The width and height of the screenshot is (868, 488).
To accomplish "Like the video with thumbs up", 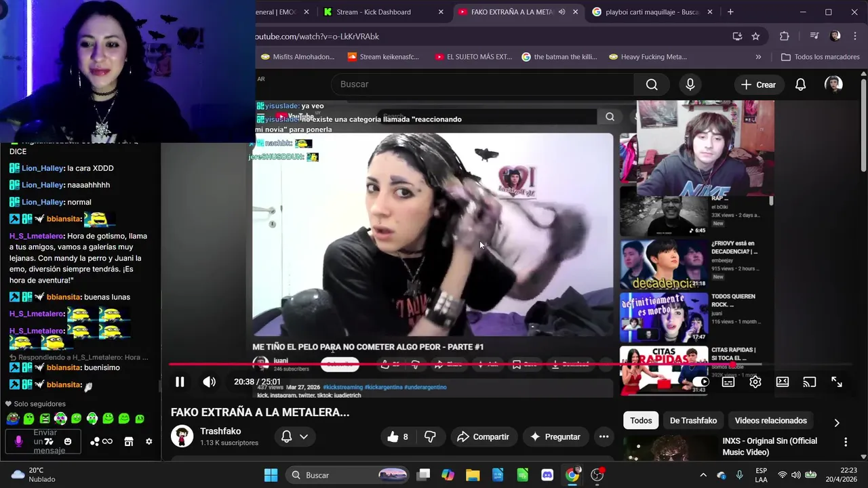I will click(x=397, y=437).
